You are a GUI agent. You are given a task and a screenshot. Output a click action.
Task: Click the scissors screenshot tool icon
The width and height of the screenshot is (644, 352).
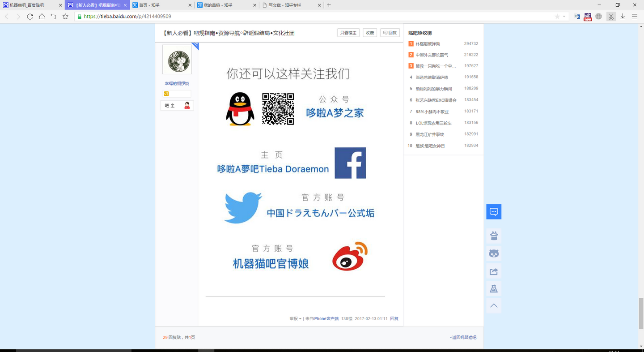tap(611, 17)
